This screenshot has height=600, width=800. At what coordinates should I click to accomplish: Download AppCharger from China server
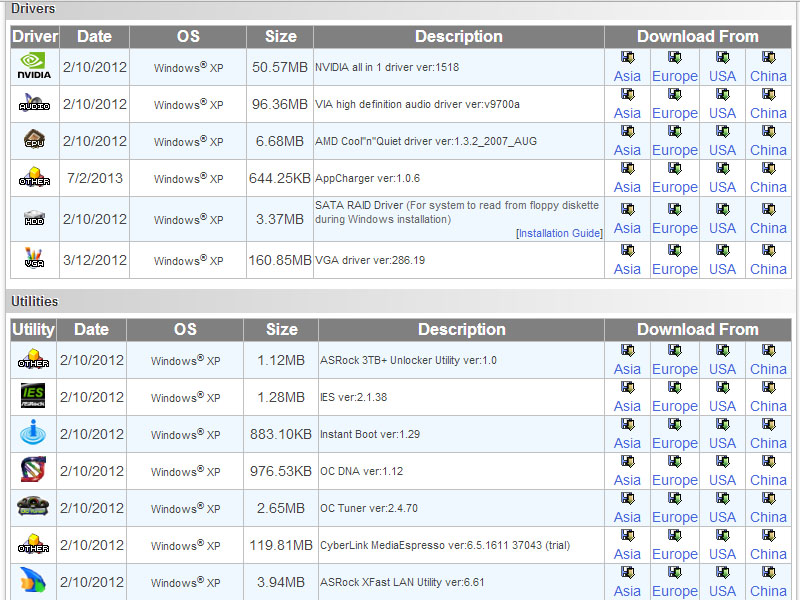click(768, 187)
